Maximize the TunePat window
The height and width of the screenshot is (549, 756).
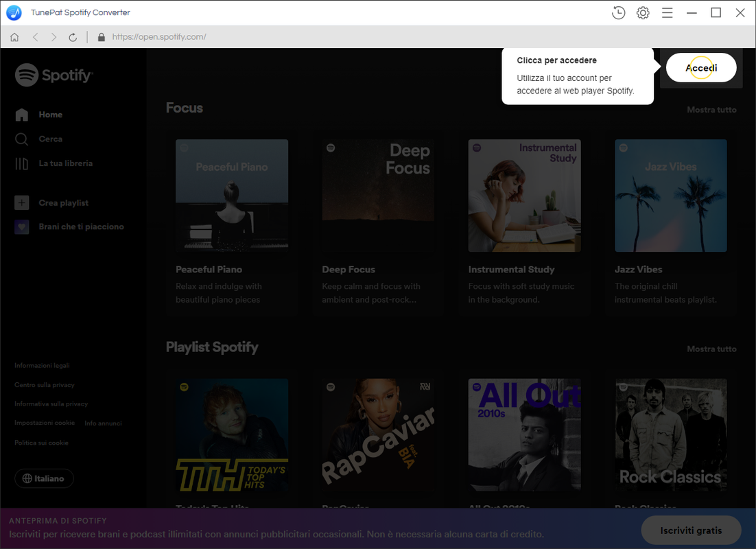(716, 12)
